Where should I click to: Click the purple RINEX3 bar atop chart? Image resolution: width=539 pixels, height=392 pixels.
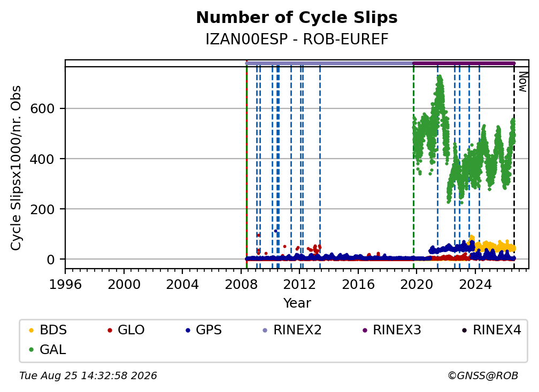point(464,63)
